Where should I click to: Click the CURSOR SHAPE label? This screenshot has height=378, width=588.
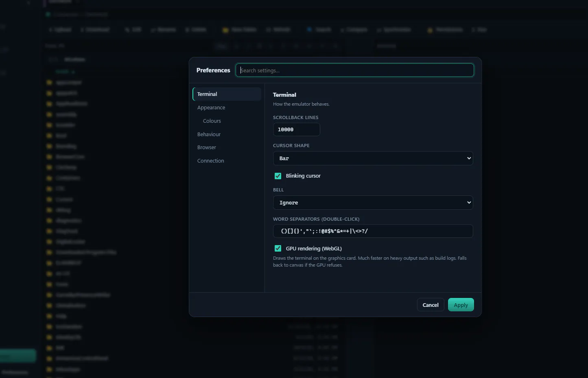pos(291,146)
